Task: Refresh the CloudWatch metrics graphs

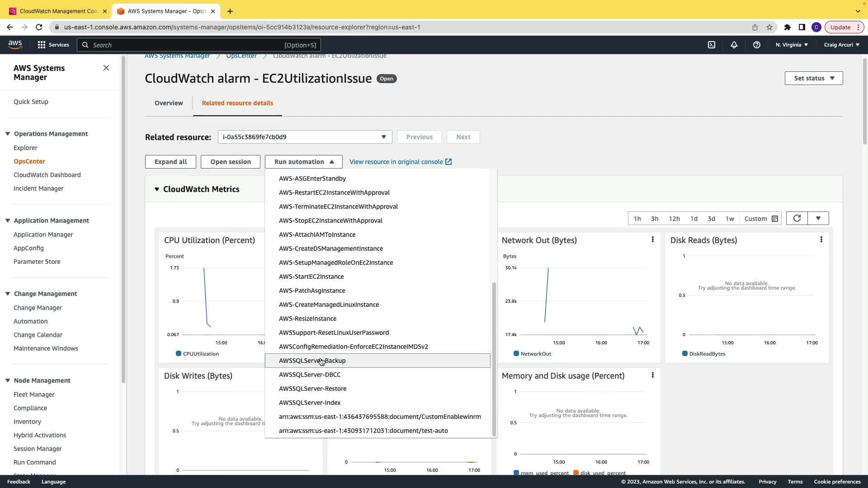Action: pyautogui.click(x=797, y=218)
